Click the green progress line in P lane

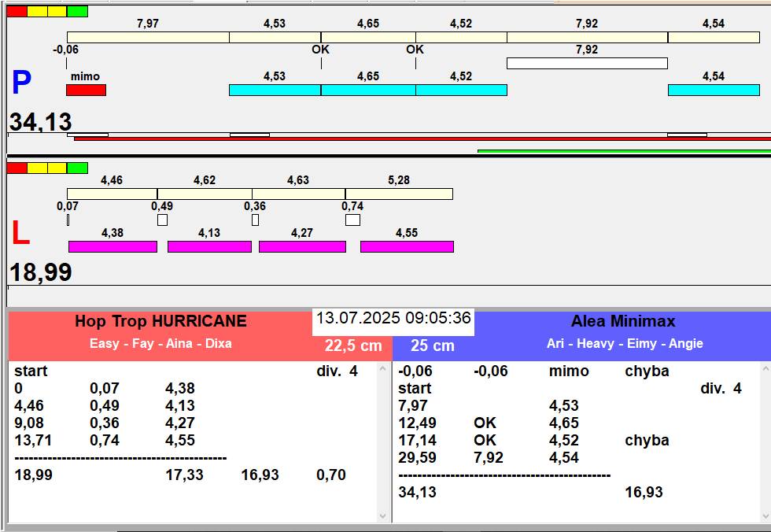click(625, 151)
